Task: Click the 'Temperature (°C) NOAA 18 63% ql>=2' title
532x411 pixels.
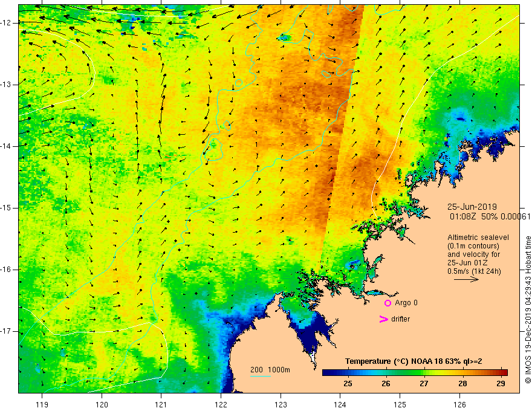Action: [414, 361]
